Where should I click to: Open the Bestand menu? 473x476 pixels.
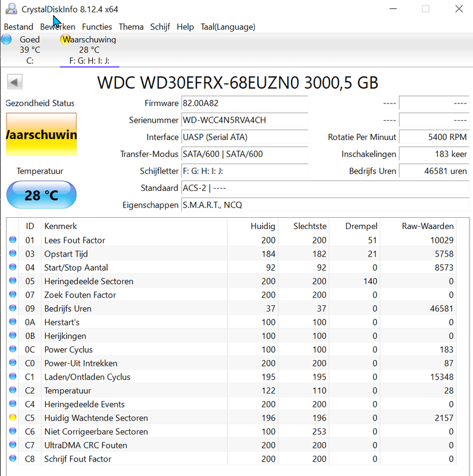18,27
